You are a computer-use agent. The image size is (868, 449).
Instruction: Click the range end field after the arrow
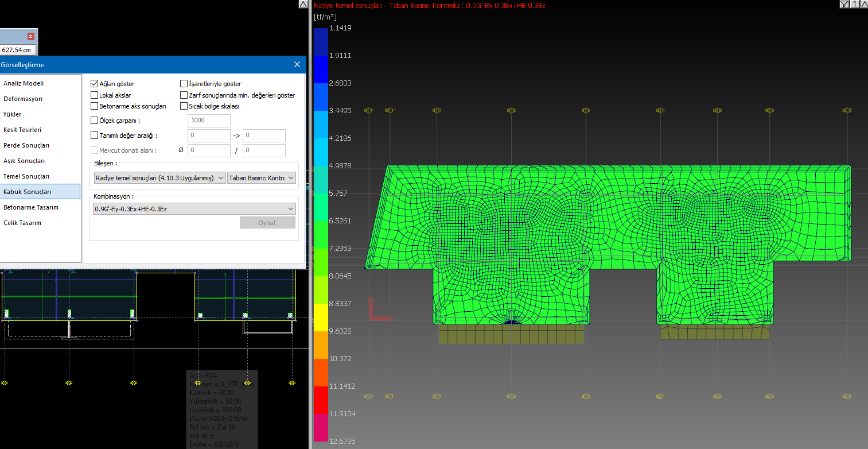point(264,136)
